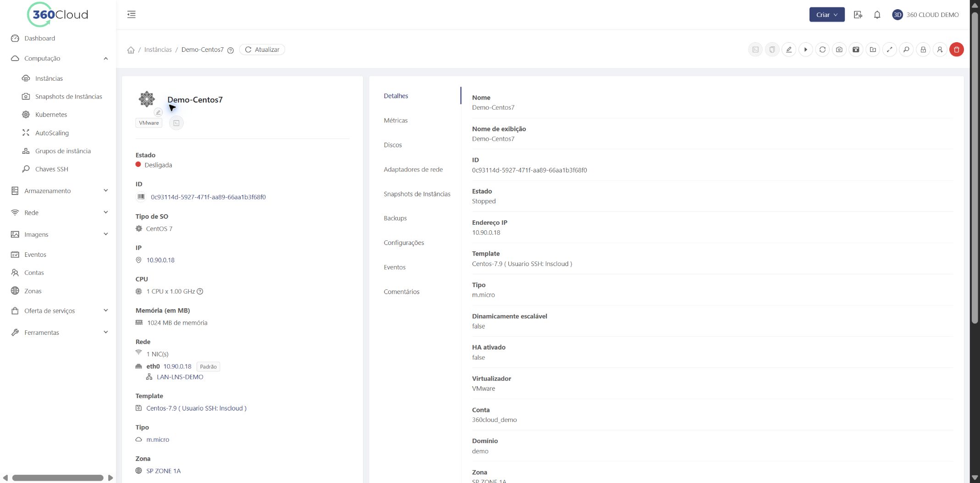Click the filled camera volume snapshot toolbar icon
980x483 pixels.
coord(856,50)
